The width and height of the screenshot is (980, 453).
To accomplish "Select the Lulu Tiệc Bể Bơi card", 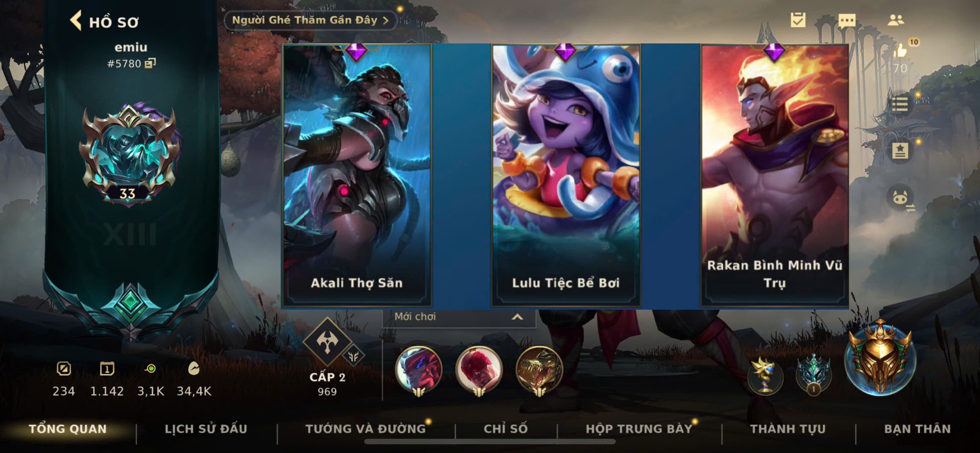I will coord(566,175).
